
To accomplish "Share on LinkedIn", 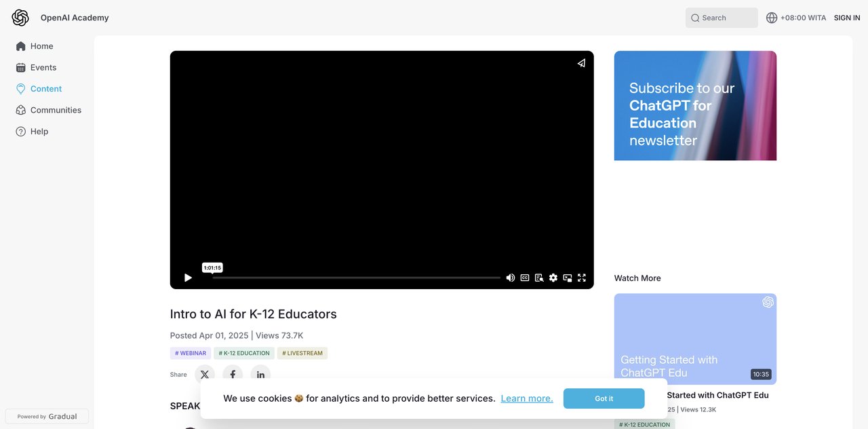I will point(260,375).
